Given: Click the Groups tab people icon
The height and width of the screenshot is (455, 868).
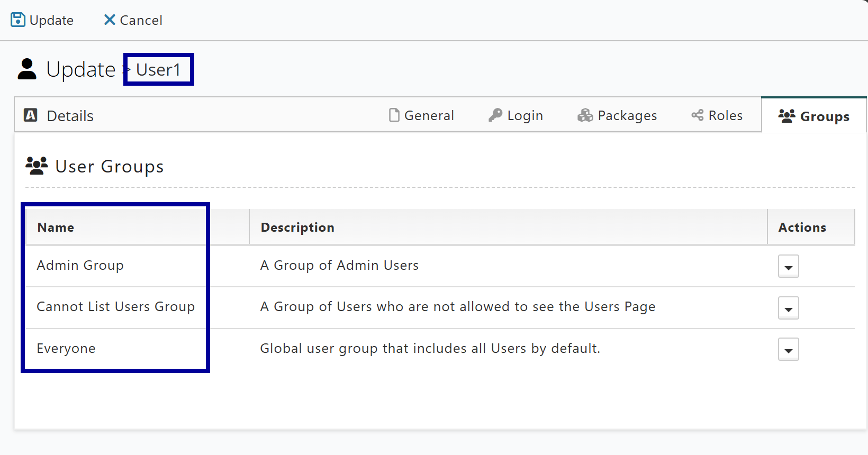Looking at the screenshot, I should 786,116.
